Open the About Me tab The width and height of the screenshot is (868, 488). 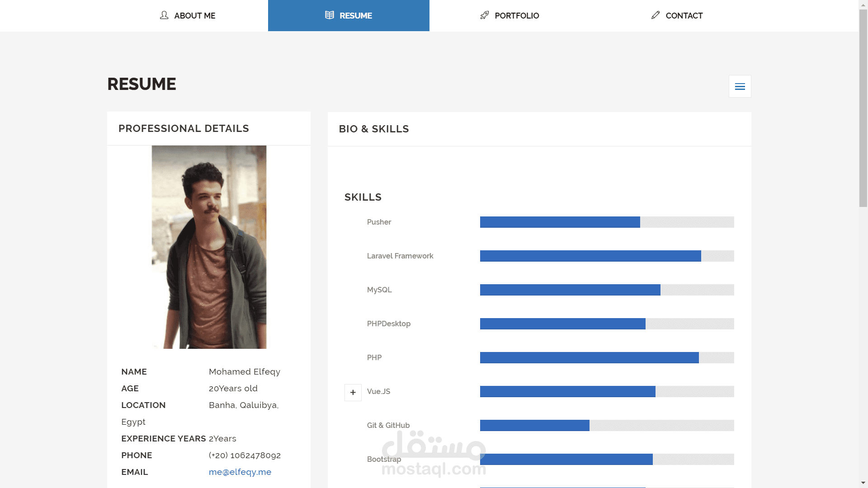tap(194, 16)
